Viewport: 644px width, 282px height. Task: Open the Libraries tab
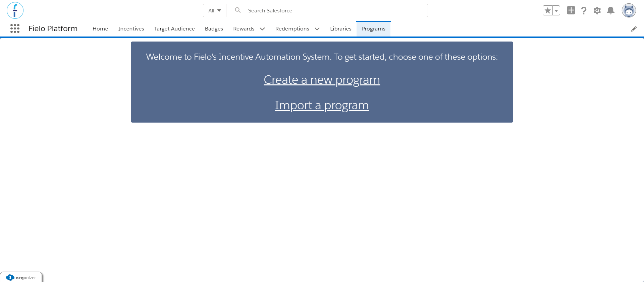[341, 29]
